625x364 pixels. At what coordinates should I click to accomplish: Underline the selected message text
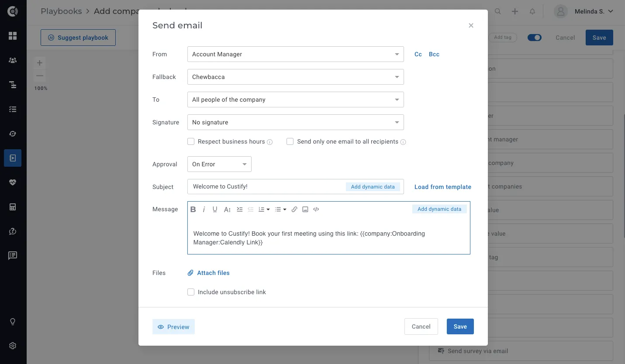pos(215,209)
